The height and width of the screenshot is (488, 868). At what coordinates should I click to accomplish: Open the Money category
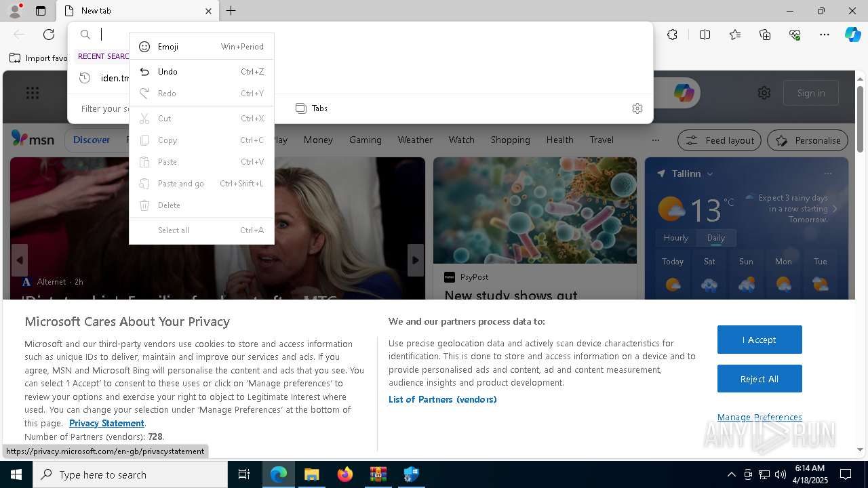tap(318, 140)
